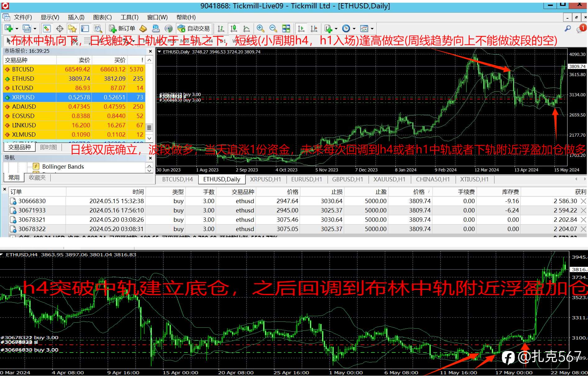
Task: Toggle the Navigator panel star-folder icon
Action: [72, 29]
